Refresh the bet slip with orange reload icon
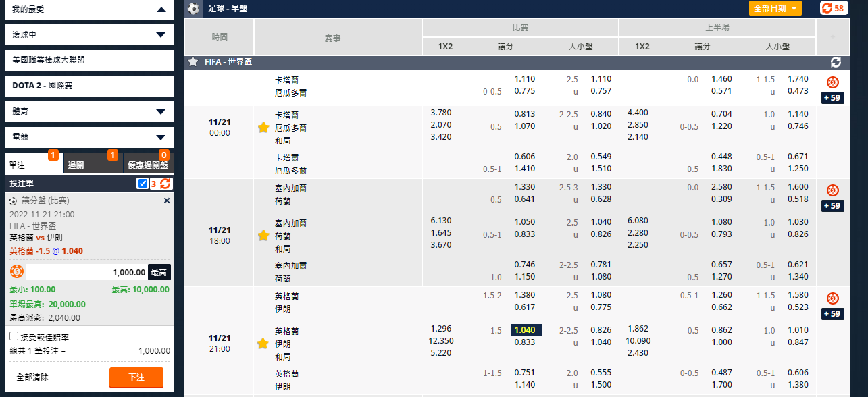This screenshot has width=868, height=397. coord(165,183)
